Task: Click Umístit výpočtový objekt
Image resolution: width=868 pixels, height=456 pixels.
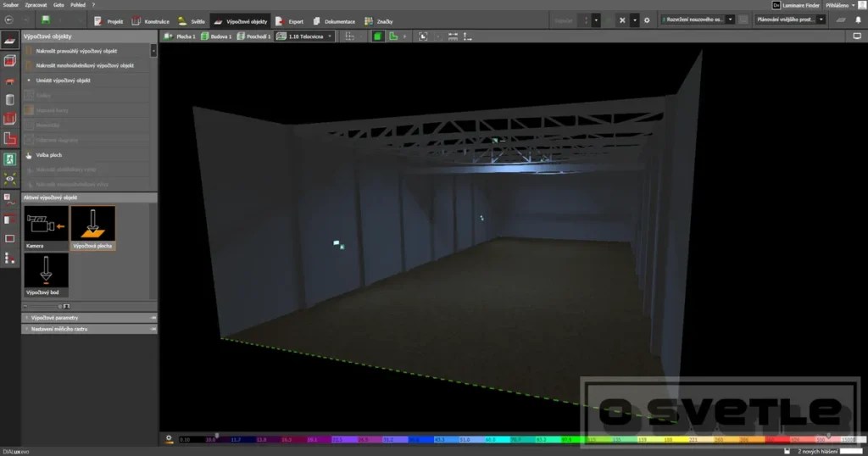Action: (87, 81)
